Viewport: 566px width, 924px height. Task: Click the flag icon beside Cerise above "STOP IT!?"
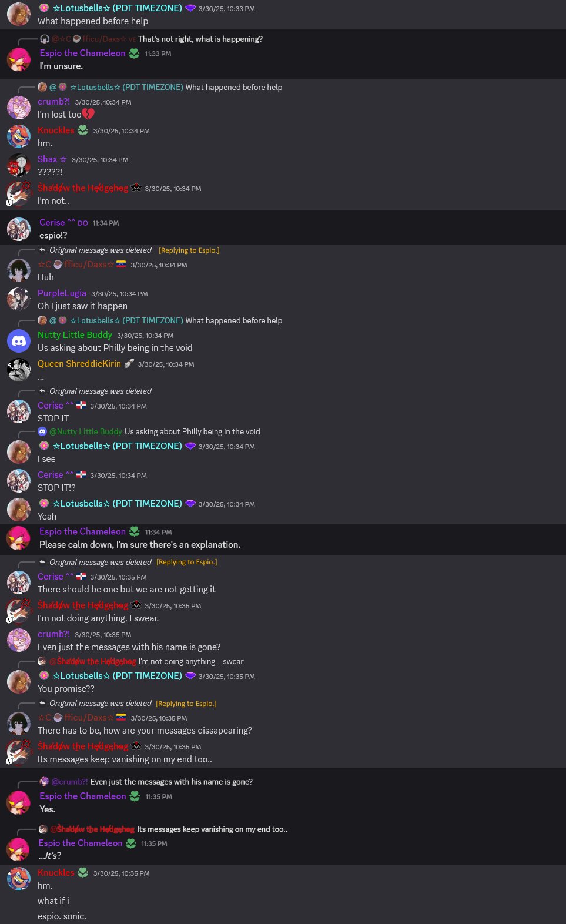click(x=82, y=475)
